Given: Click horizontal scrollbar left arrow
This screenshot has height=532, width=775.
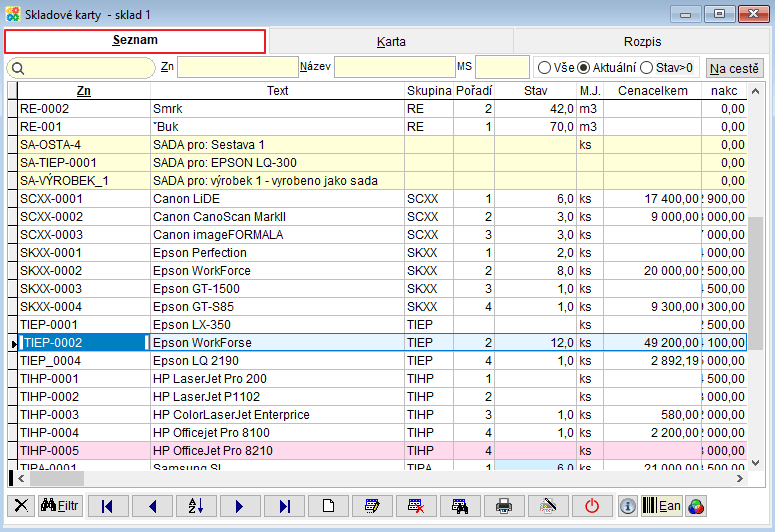Looking at the screenshot, I should [x=21, y=478].
